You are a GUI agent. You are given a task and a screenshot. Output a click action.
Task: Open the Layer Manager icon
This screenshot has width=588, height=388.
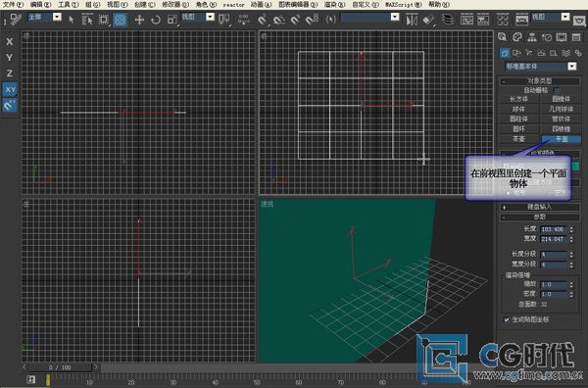448,20
